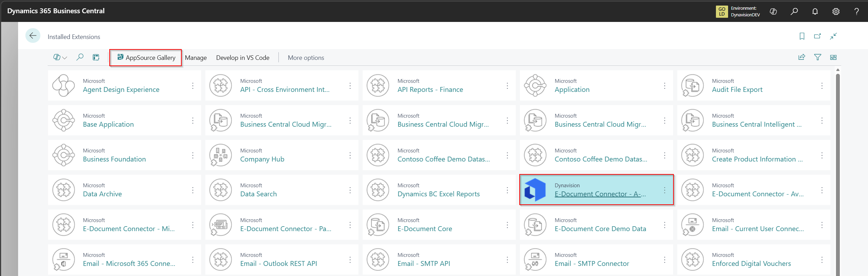Open this page in a new window
Viewport: 868px width, 276px height.
pyautogui.click(x=818, y=36)
